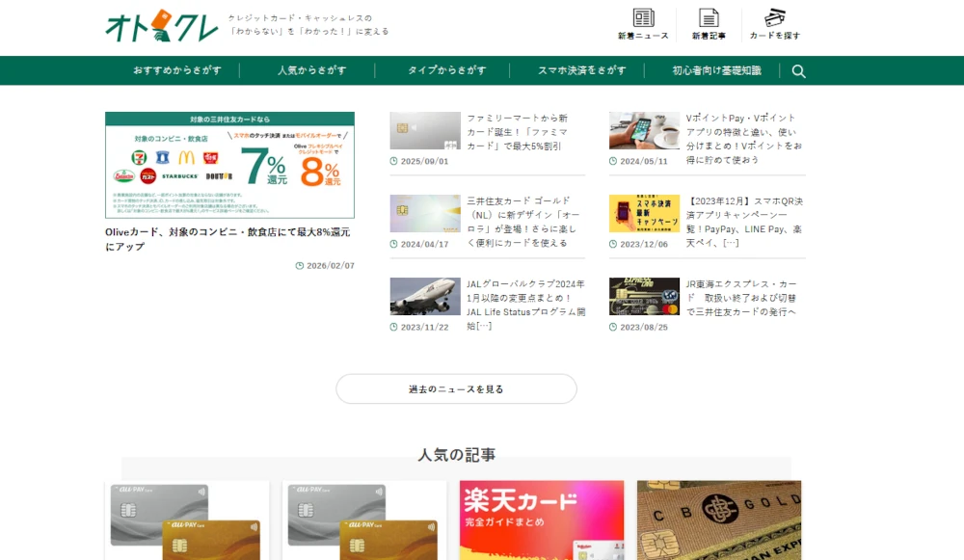Image resolution: width=964 pixels, height=560 pixels.
Task: Open the おすすめからさがす menu
Action: tap(178, 70)
